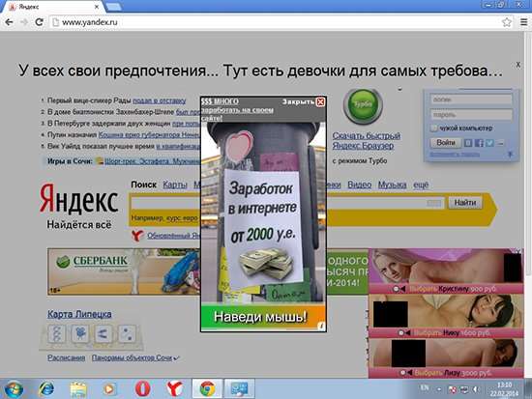
Task: Click the Найти search button
Action: click(x=465, y=203)
